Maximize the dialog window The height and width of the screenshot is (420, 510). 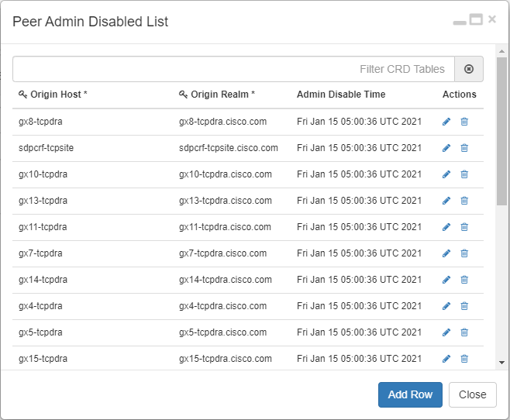click(x=476, y=19)
